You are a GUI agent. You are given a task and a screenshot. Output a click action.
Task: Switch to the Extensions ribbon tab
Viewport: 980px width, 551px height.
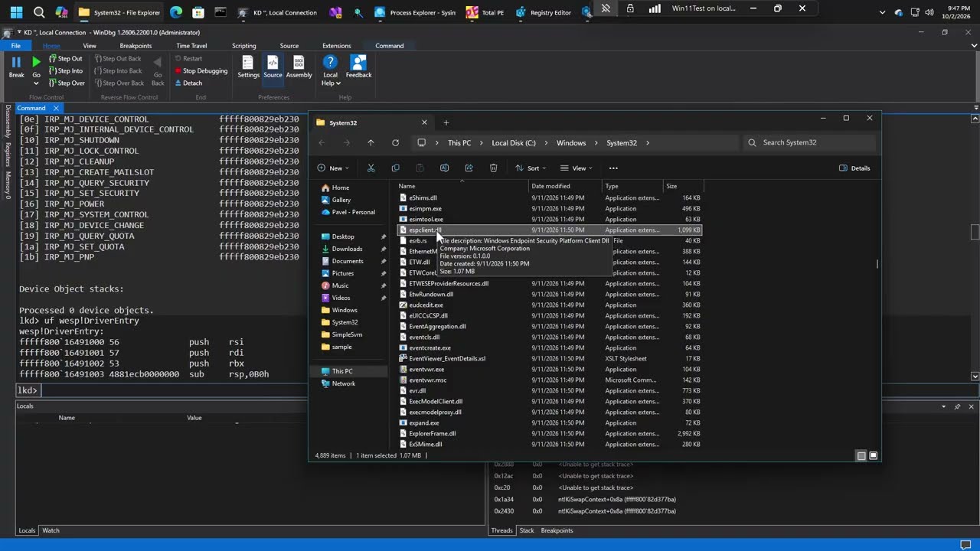(x=336, y=46)
